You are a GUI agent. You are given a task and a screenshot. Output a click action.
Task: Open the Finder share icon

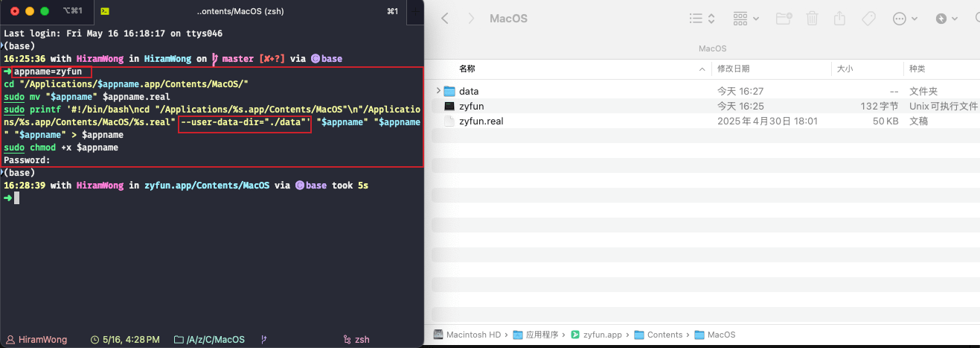[x=839, y=18]
